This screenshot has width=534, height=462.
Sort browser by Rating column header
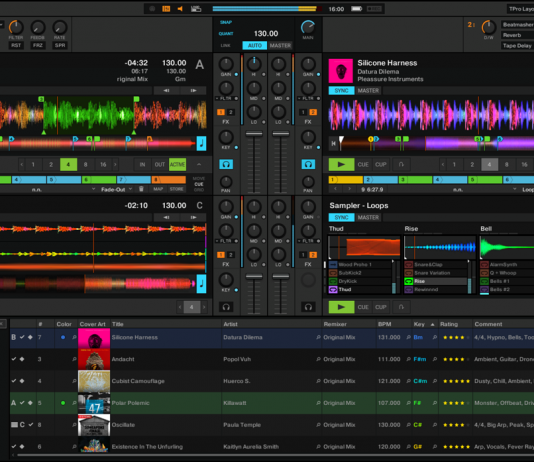[449, 324]
